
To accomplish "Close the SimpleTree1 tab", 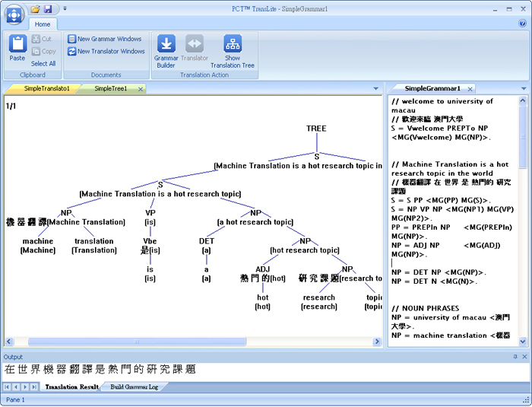I will [141, 89].
